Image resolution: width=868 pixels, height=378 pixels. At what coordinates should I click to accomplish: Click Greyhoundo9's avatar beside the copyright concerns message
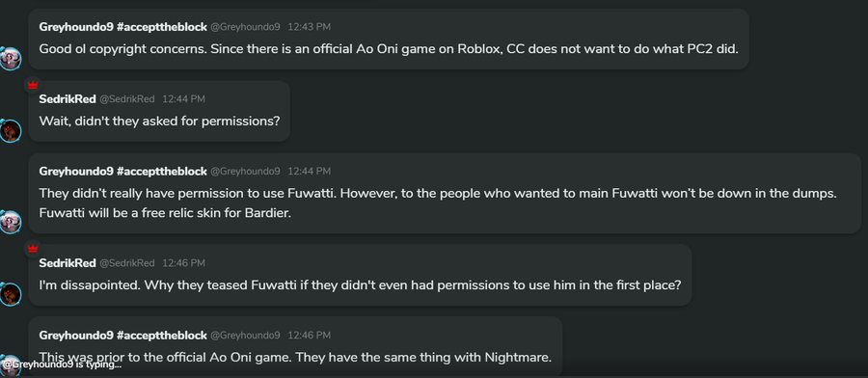10,59
